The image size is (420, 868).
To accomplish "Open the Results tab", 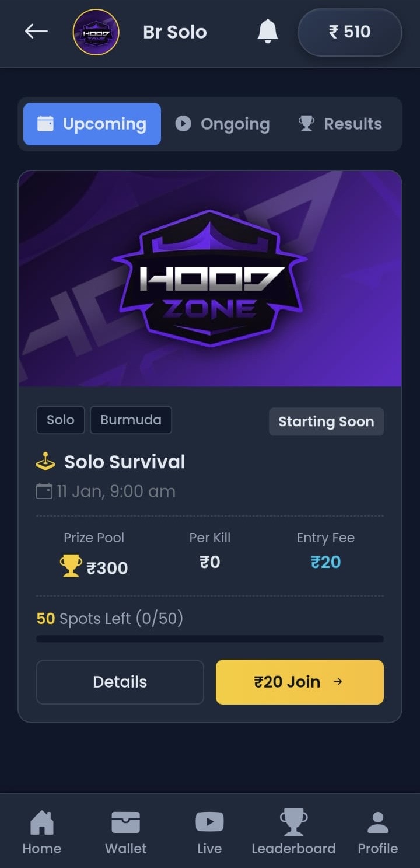I will [340, 124].
